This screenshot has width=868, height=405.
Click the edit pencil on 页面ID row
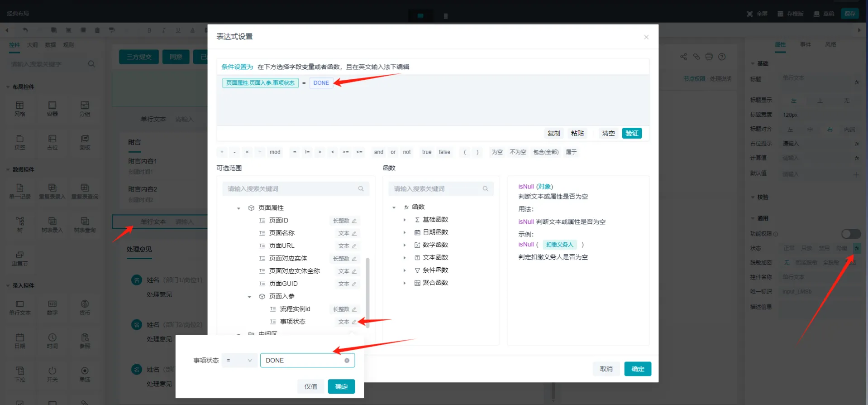[354, 221]
